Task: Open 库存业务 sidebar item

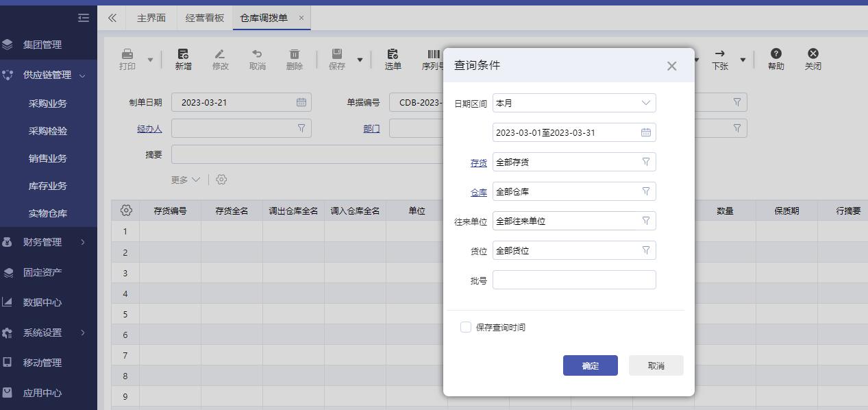Action: coord(48,186)
